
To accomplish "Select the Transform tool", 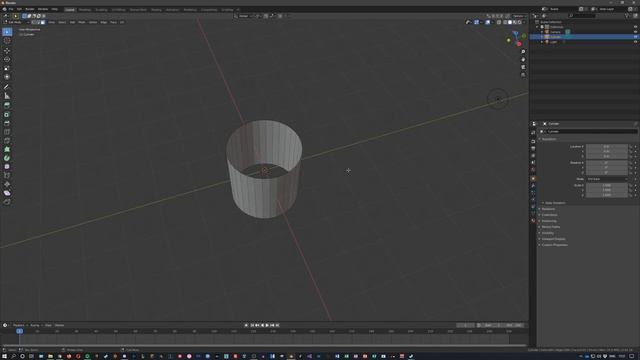I will 7,77.
